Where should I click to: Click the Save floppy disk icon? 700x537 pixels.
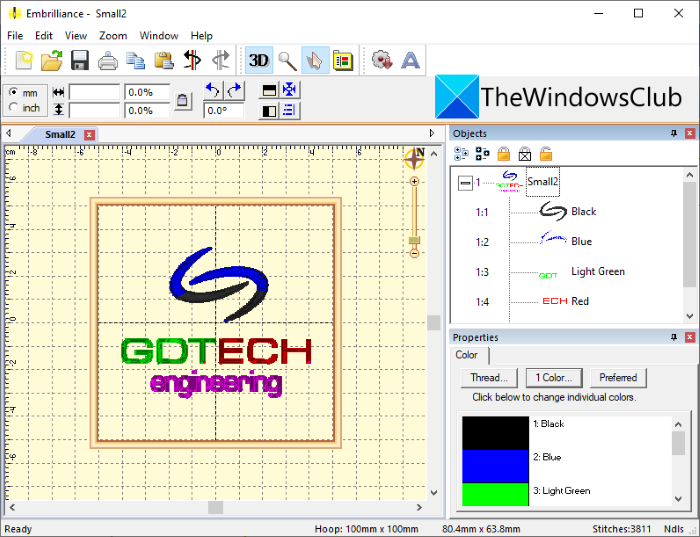[x=80, y=60]
